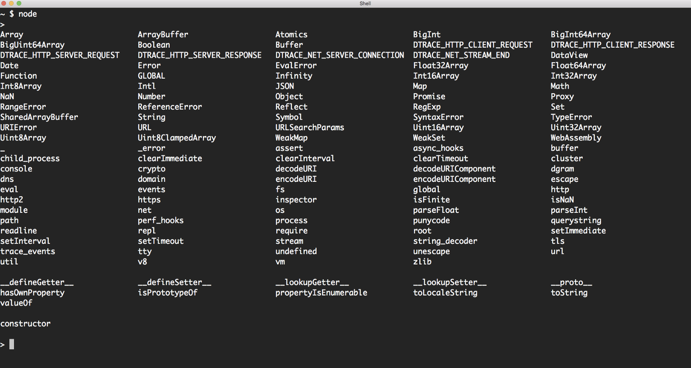This screenshot has width=691, height=368.
Task: Click 'DTRACE_HTTP_SERVER_RESPONSE' text
Action: click(200, 55)
